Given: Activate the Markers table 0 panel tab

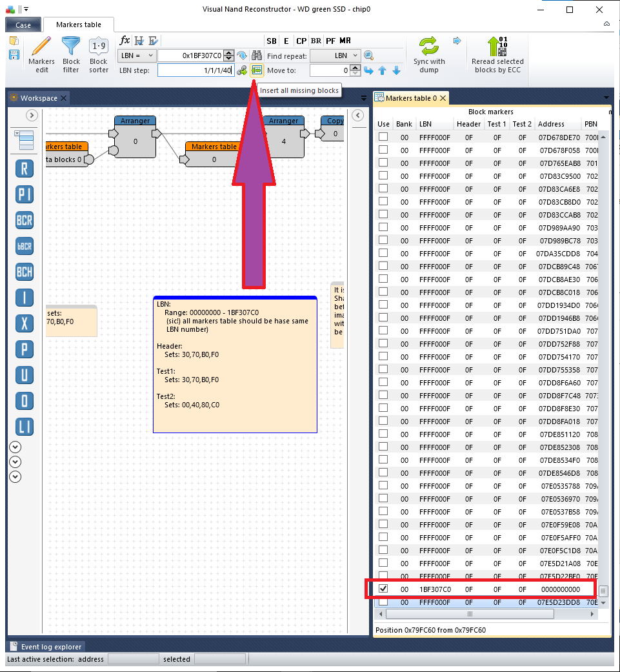Looking at the screenshot, I should click(x=410, y=98).
